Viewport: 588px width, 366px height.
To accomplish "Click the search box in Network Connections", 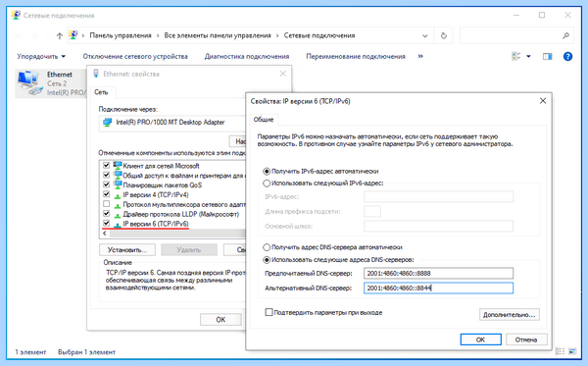I will coord(512,35).
